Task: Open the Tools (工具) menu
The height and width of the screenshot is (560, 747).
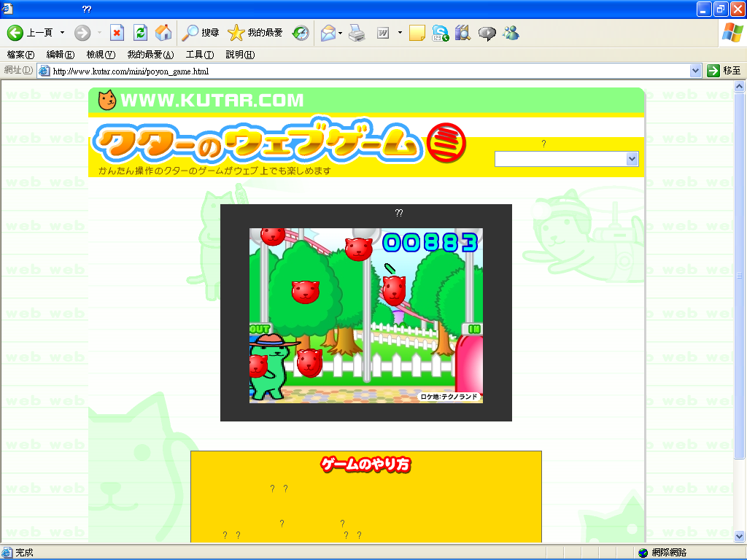Action: point(200,55)
